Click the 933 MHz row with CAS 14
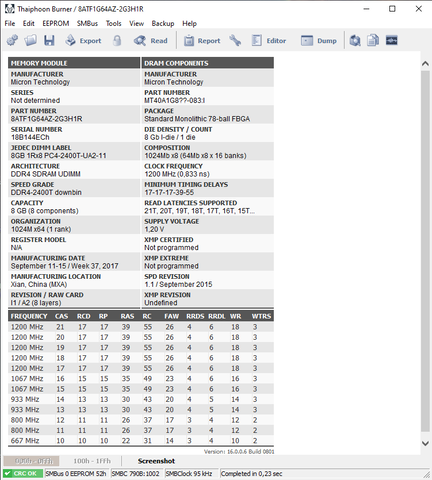Screen dimensions: 432x480 [141, 399]
